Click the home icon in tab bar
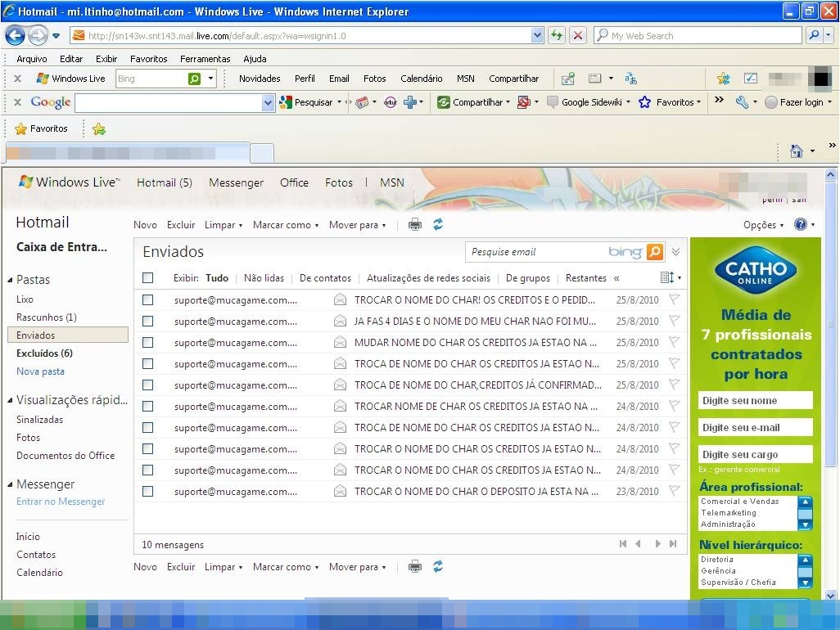Image resolution: width=840 pixels, height=630 pixels. point(796,151)
